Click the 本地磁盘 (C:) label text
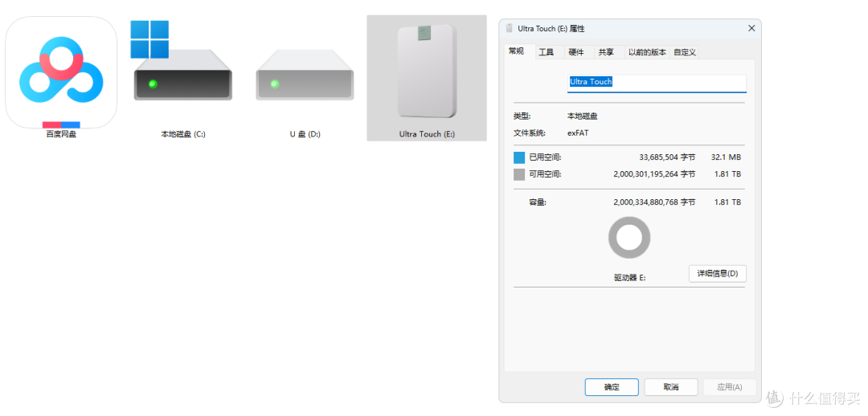Image resolution: width=868 pixels, height=416 pixels. pyautogui.click(x=182, y=134)
